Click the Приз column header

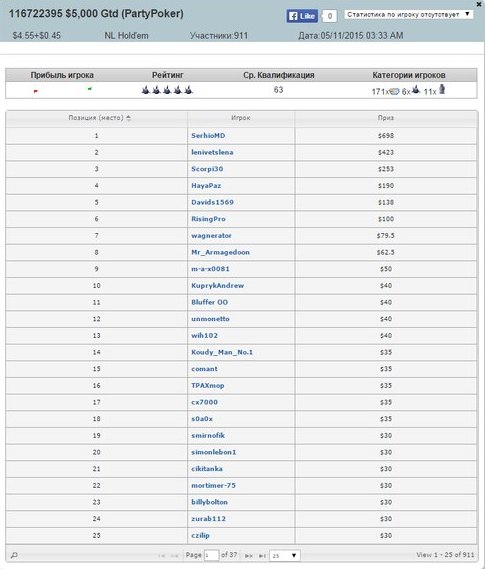(x=386, y=118)
